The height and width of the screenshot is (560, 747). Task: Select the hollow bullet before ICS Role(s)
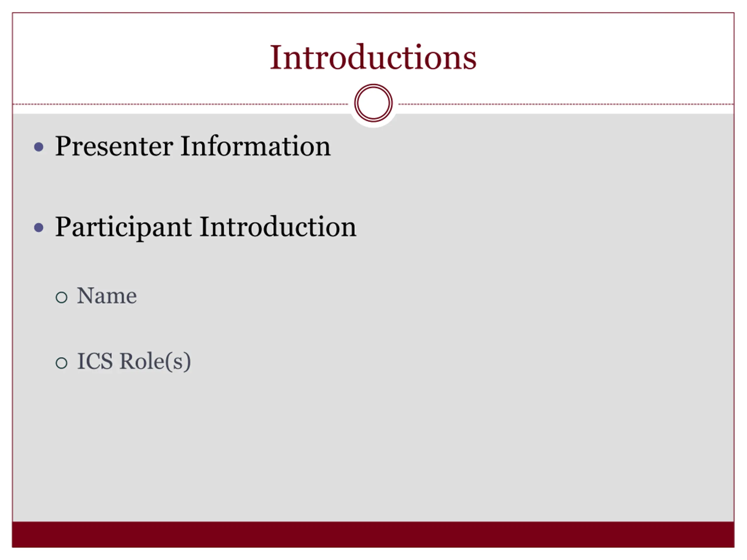click(62, 363)
